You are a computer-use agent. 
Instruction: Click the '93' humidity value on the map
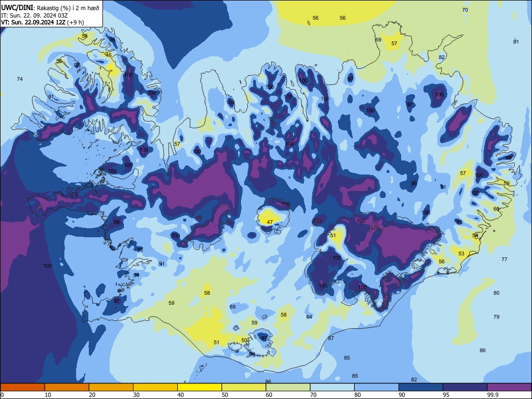tap(77, 65)
